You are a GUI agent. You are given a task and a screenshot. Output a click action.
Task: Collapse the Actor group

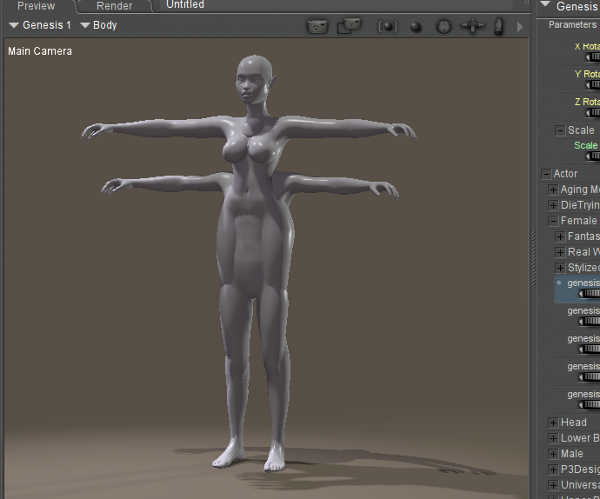pyautogui.click(x=546, y=174)
